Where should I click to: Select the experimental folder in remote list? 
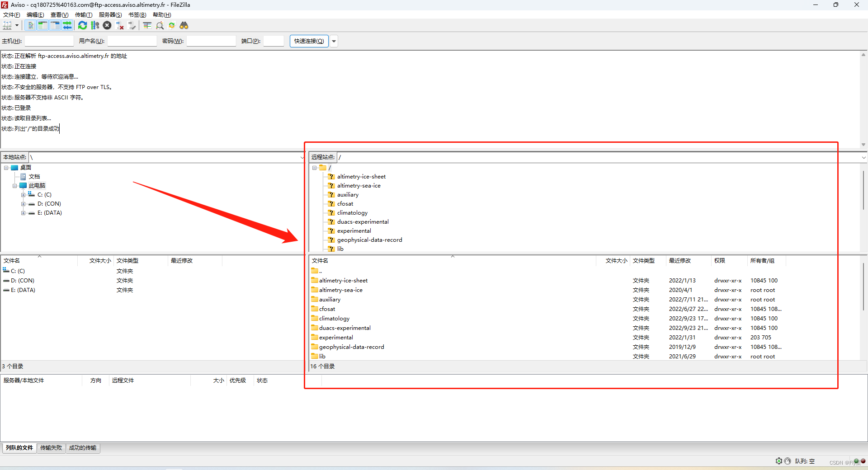(336, 338)
